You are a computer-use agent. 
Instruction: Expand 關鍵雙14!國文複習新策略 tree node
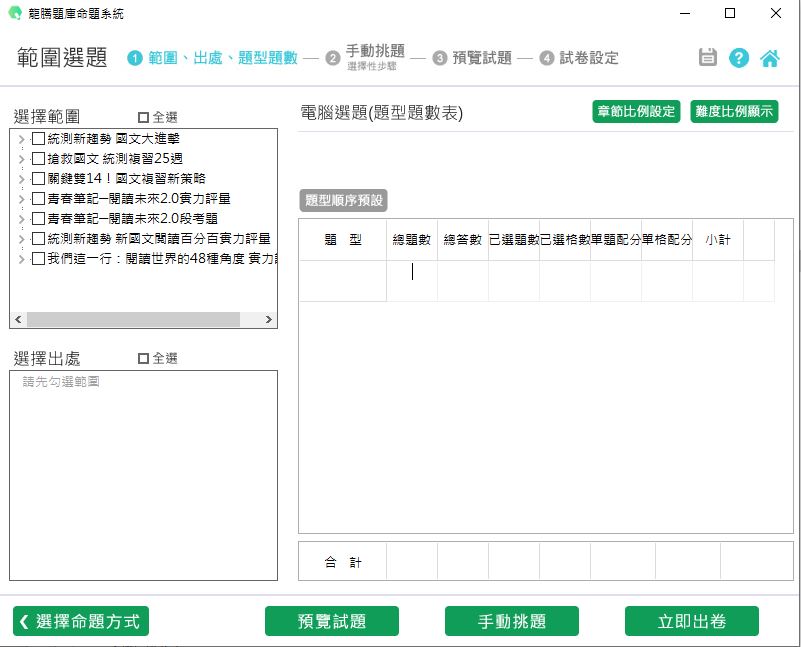point(22,179)
